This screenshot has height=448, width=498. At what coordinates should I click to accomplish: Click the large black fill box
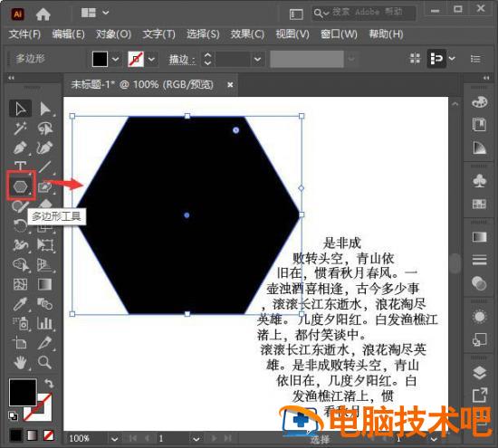(23, 392)
